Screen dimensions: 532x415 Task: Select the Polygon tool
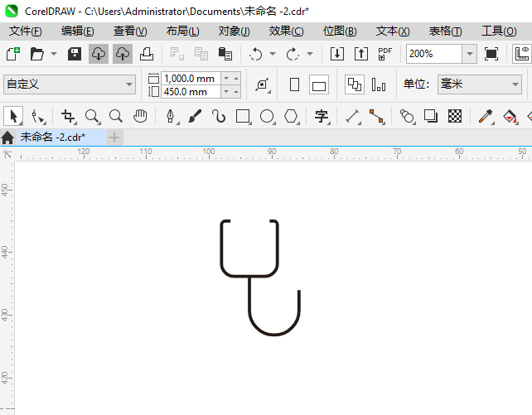(291, 116)
